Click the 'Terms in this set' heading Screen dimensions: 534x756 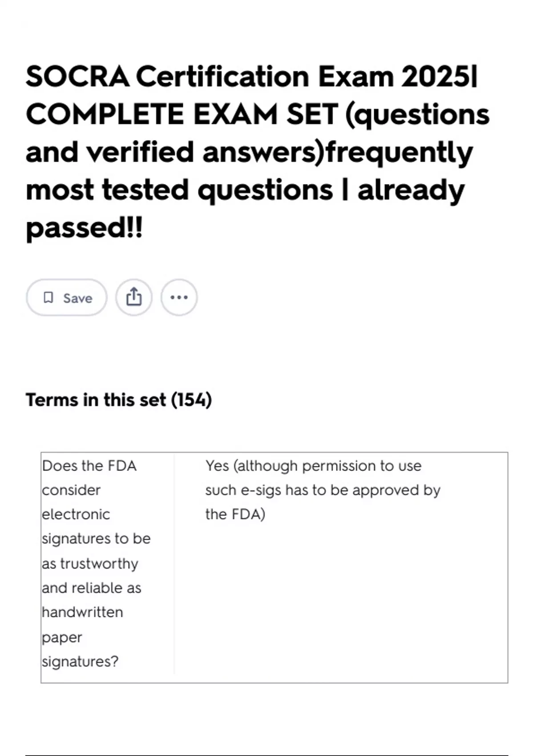coord(96,400)
